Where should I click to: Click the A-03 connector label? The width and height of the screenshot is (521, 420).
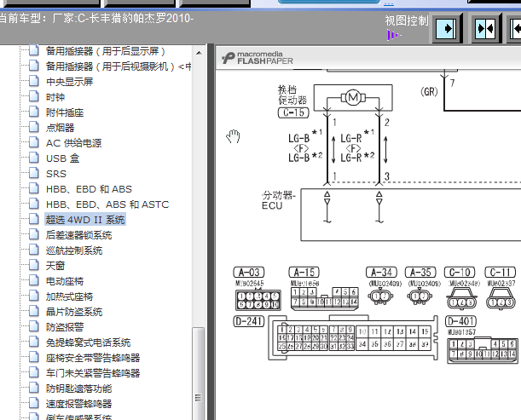click(x=249, y=273)
